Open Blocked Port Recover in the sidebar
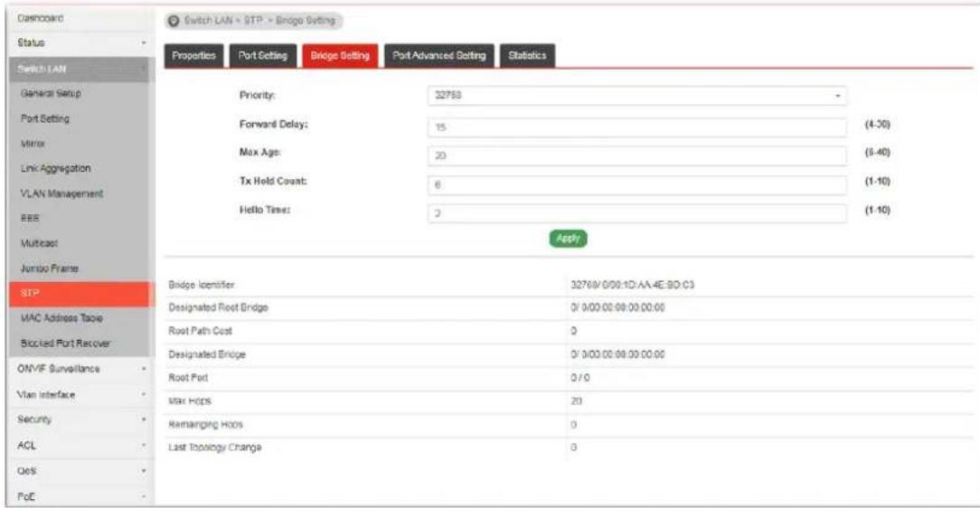980x508 pixels. click(x=80, y=343)
